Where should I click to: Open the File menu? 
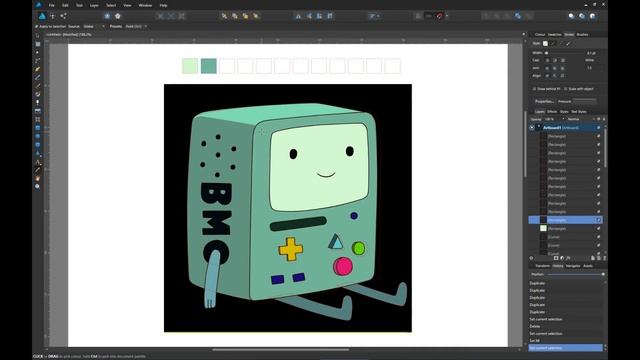tap(51, 5)
